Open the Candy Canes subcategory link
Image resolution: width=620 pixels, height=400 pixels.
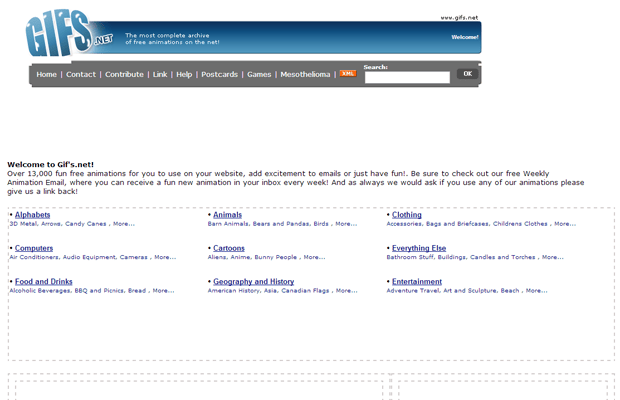pyautogui.click(x=86, y=224)
